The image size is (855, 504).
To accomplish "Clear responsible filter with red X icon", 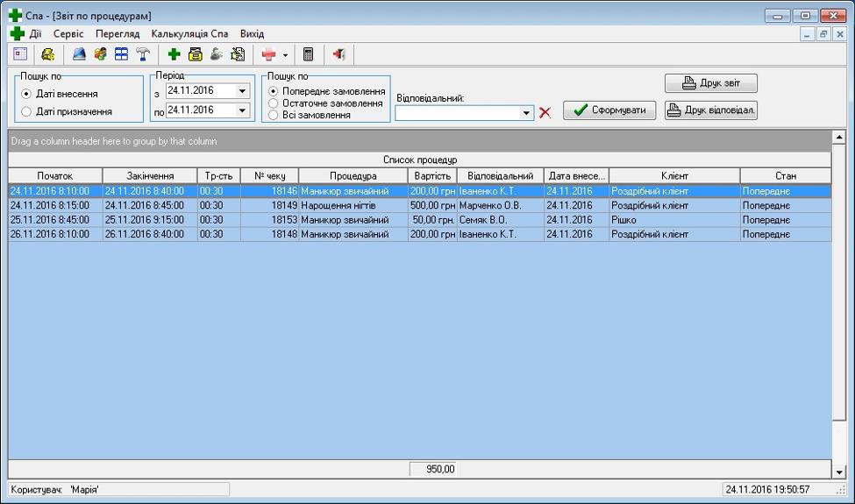I will [x=545, y=113].
